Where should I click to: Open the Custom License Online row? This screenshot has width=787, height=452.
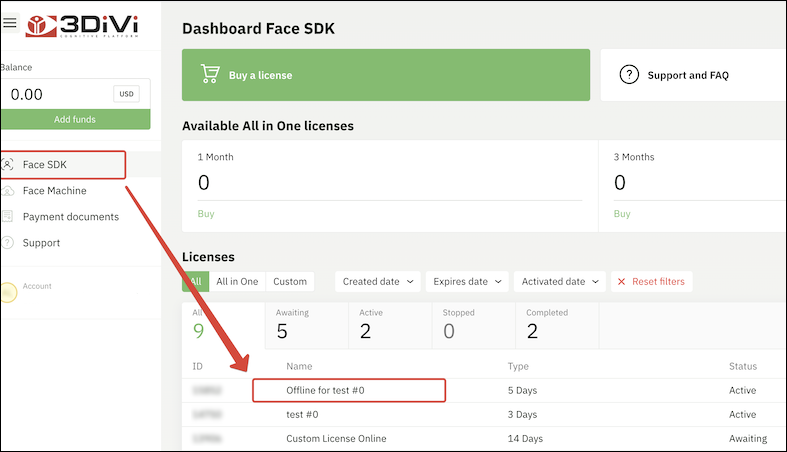coord(484,438)
